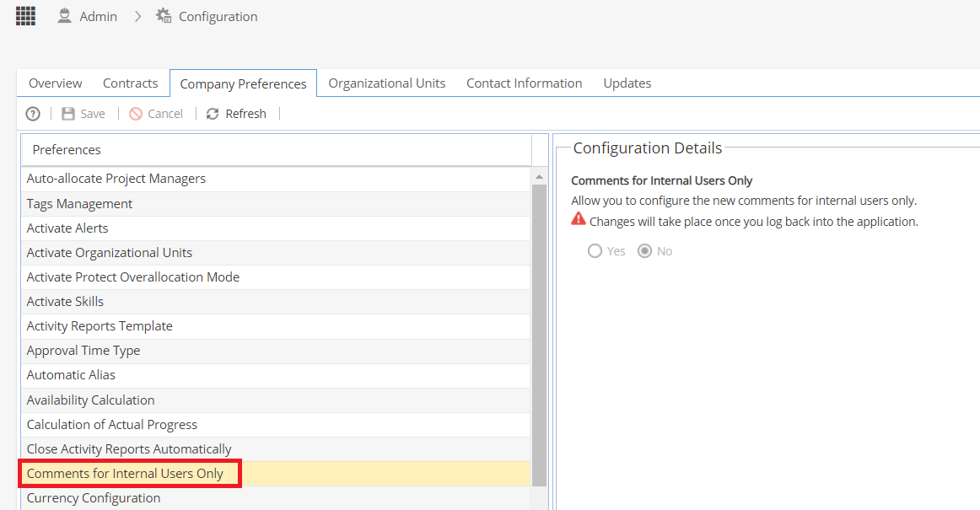Click the Preferences column header
The image size is (980, 510).
[277, 150]
